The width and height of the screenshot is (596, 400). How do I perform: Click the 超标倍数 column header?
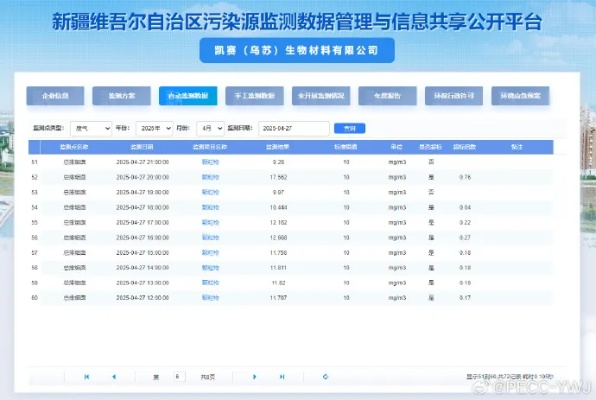(464, 147)
